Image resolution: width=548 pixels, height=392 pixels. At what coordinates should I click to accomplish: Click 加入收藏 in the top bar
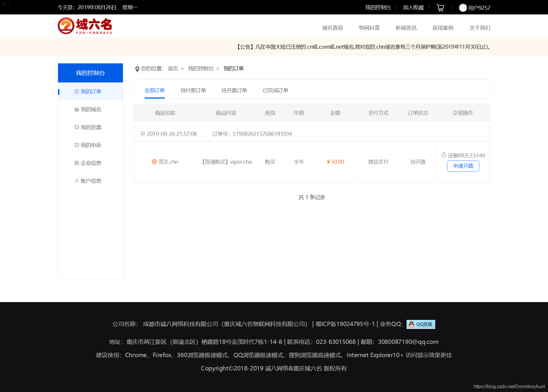point(413,7)
